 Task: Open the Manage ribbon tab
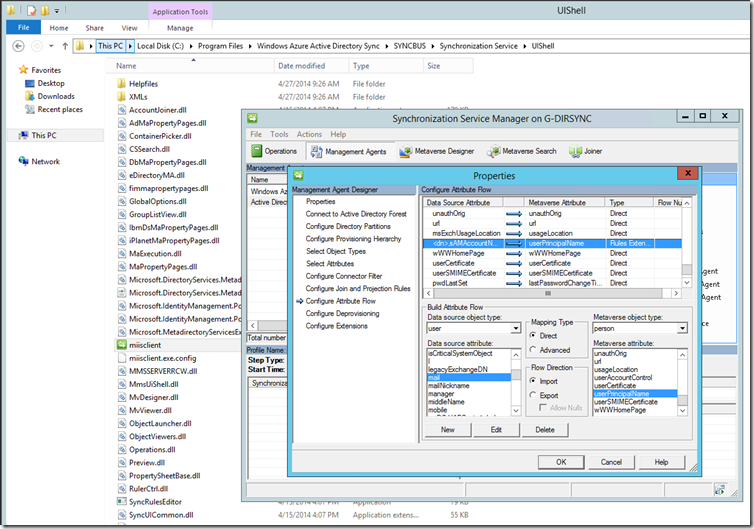(x=180, y=28)
